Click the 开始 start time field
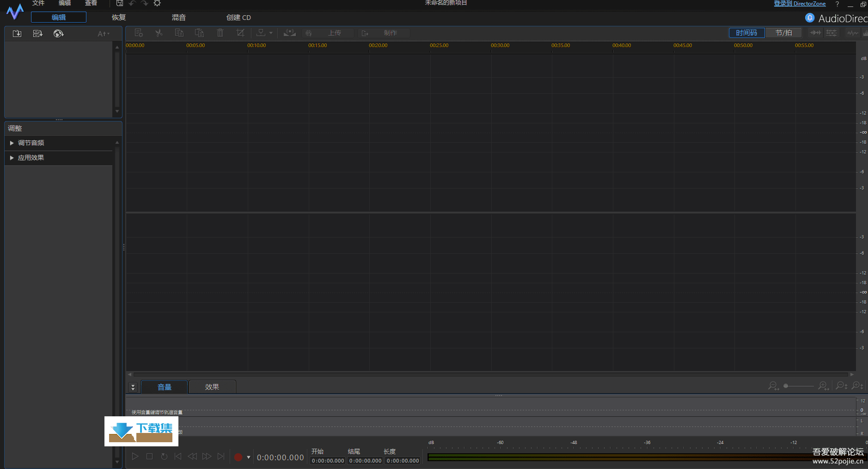 [x=328, y=461]
